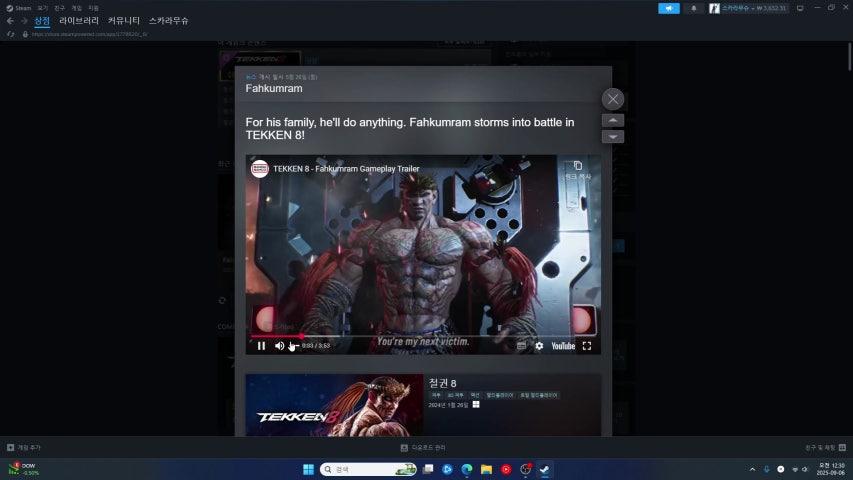Go to next announcement with down arrow
Screen dimensions: 853x480
coord(613,137)
